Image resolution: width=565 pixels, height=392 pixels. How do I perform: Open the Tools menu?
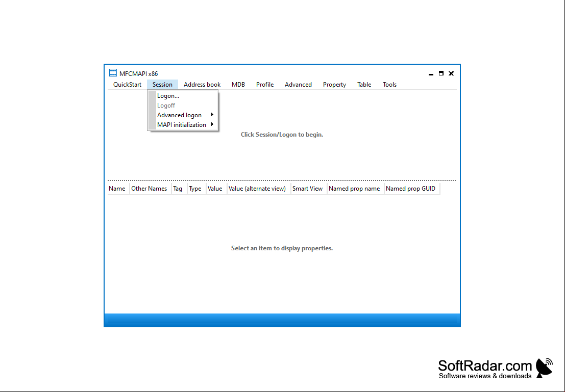click(389, 85)
